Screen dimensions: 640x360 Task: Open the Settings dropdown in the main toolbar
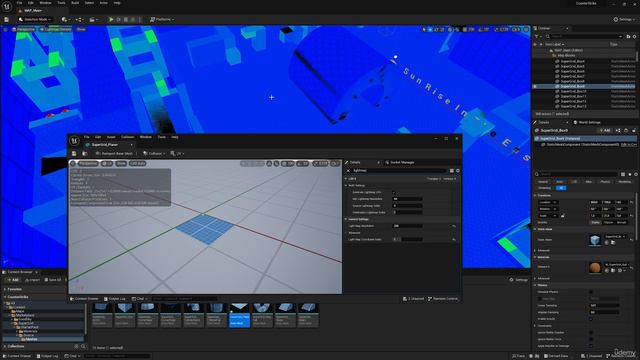pos(624,19)
